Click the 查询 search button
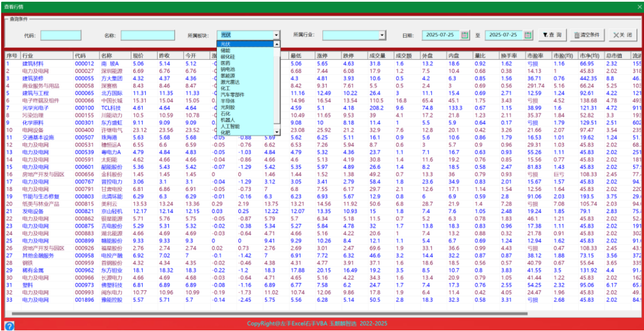The height and width of the screenshot is (331, 644). pos(552,35)
